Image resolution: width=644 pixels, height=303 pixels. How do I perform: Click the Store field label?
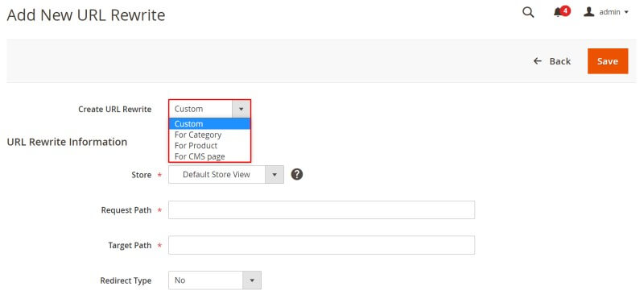(142, 175)
